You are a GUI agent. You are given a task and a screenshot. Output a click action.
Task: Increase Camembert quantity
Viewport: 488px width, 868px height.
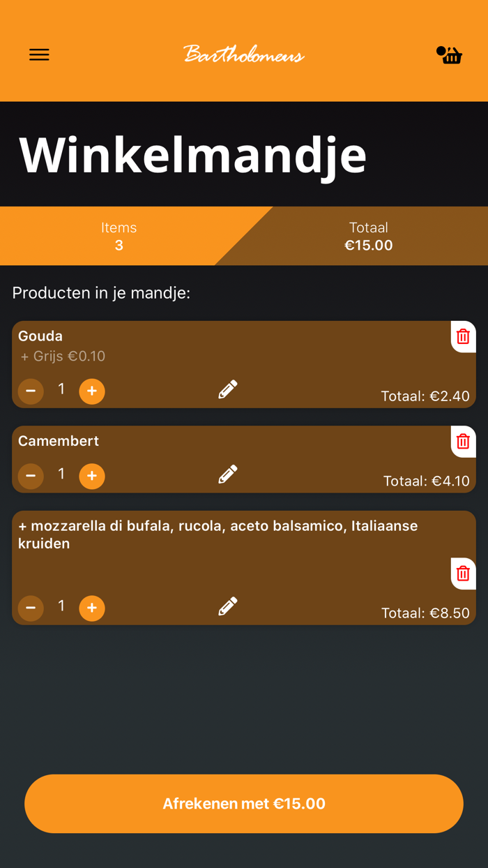[x=92, y=476]
